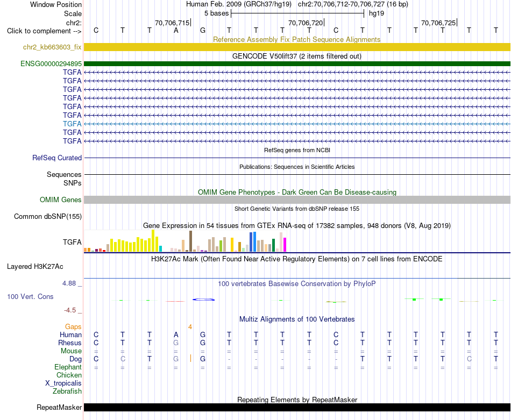Click base 'A' in the chr2 sequence row
The height and width of the screenshot is (420, 511).
click(176, 30)
